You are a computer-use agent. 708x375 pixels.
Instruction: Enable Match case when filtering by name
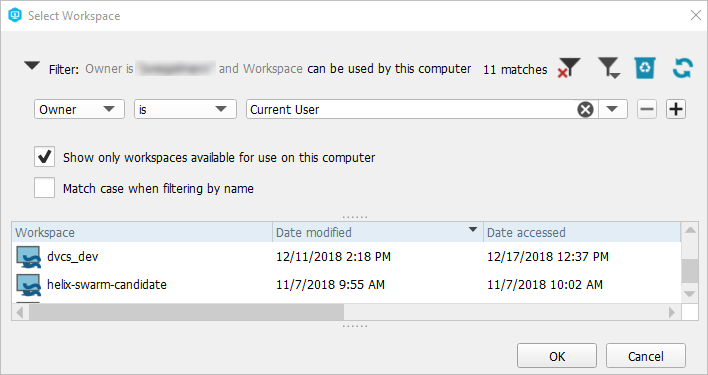(x=44, y=188)
